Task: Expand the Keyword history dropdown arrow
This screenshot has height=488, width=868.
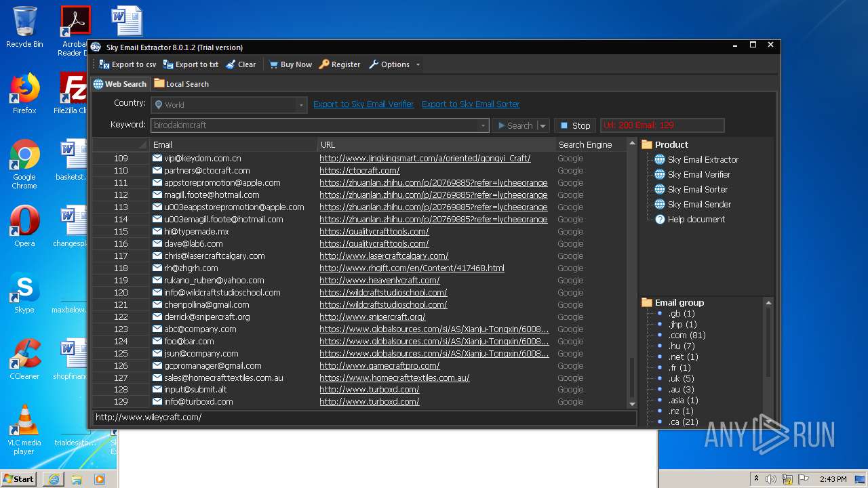Action: coord(484,125)
